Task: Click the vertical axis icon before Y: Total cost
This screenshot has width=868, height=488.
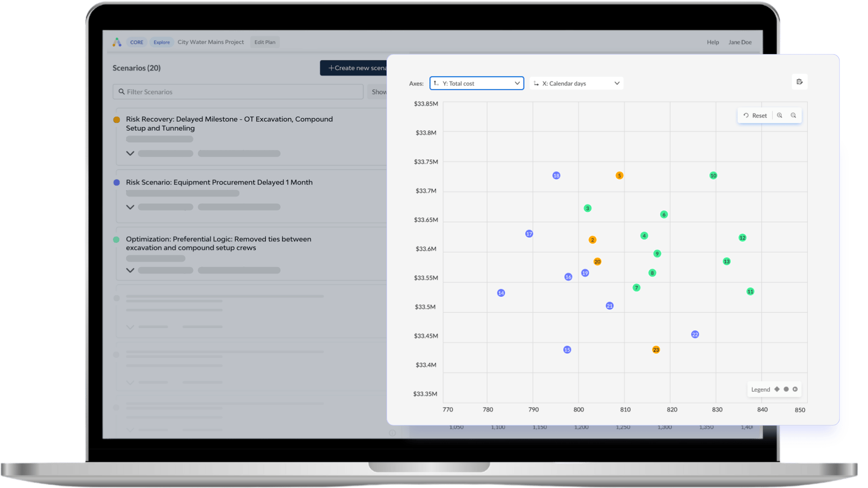Action: (436, 83)
